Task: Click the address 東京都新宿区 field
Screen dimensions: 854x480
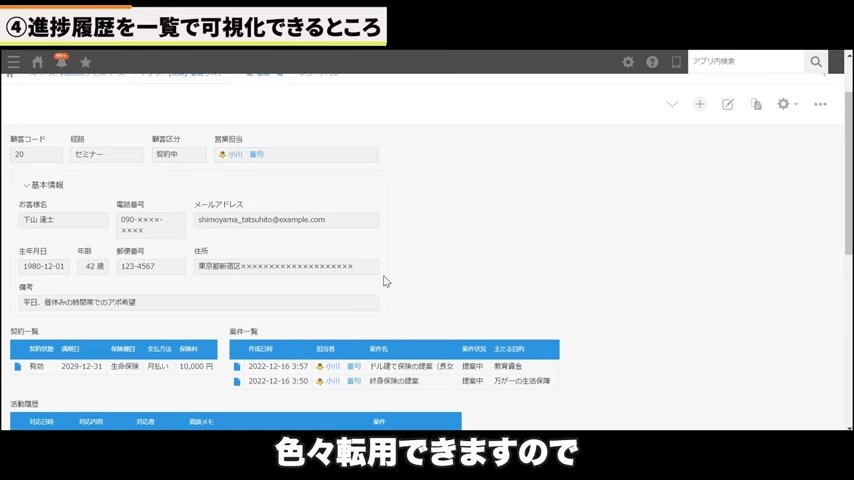Action: click(x=286, y=267)
